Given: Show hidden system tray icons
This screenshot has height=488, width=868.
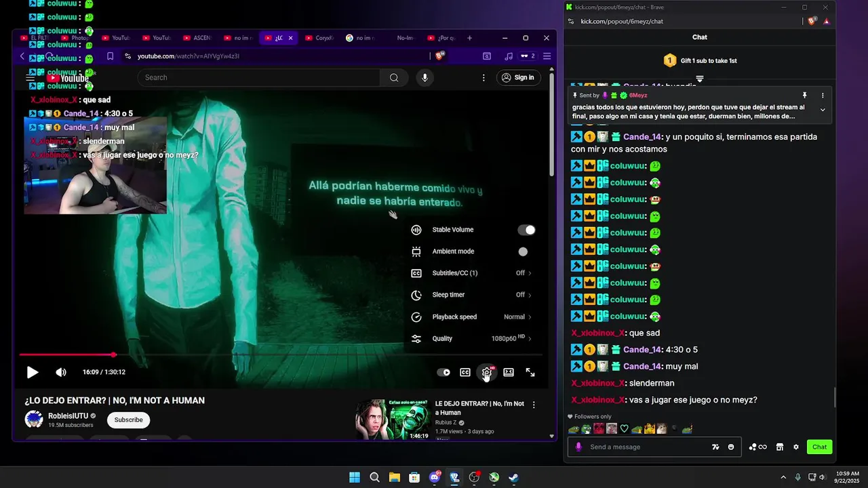Looking at the screenshot, I should tap(783, 477).
